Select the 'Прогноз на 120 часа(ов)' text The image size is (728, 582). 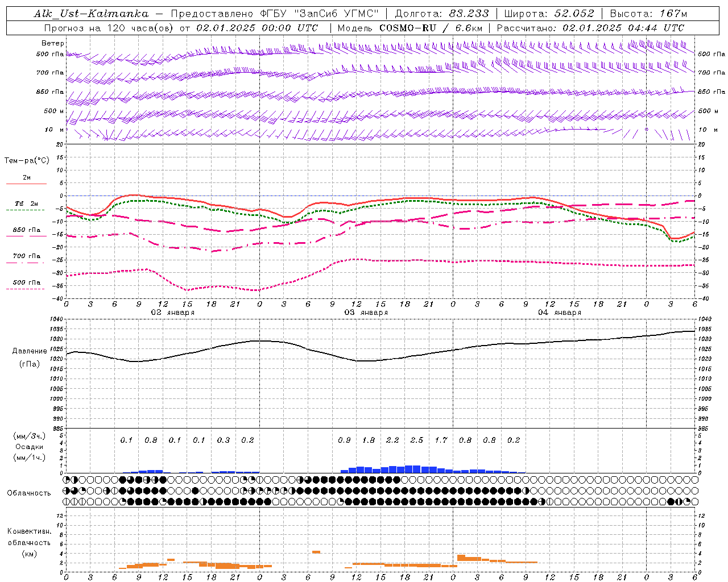pyautogui.click(x=109, y=28)
